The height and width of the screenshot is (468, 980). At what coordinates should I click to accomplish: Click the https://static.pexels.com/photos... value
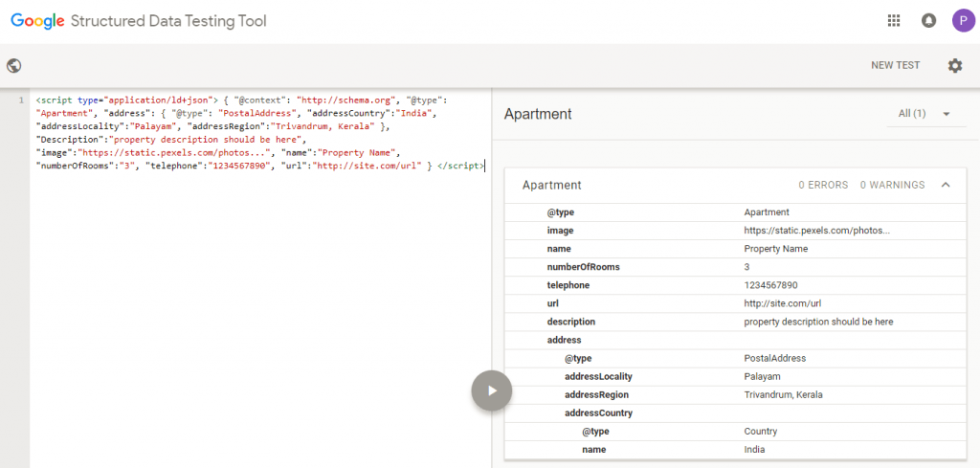[x=817, y=231]
